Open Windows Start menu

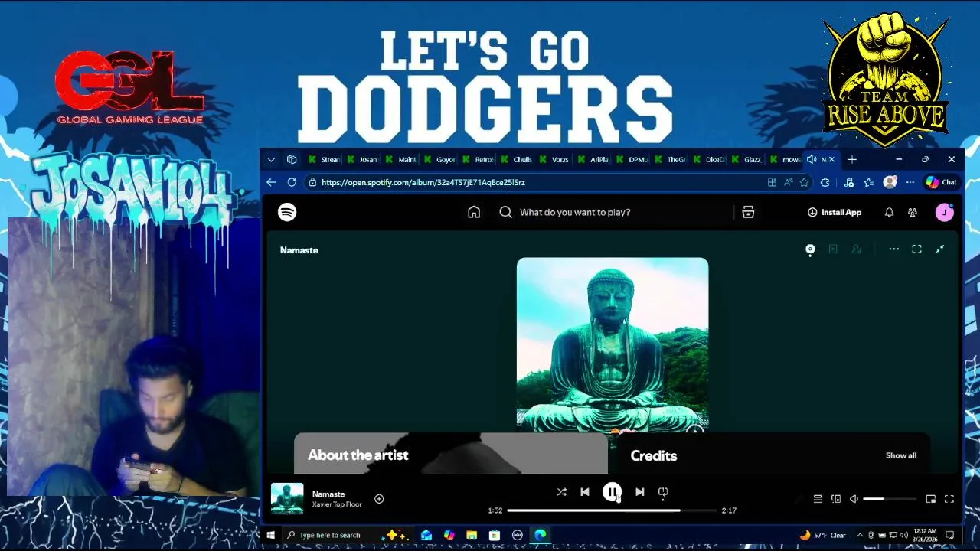click(x=270, y=535)
